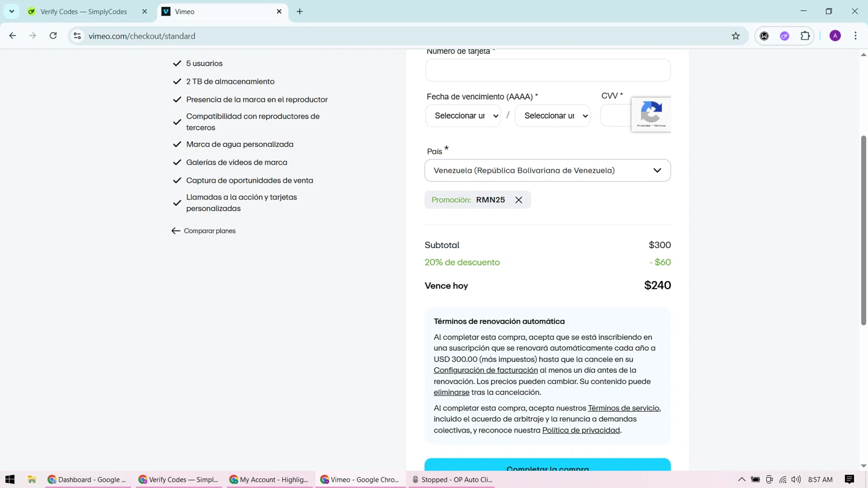Bookmark this page with the star icon
This screenshot has width=868, height=488.
735,36
